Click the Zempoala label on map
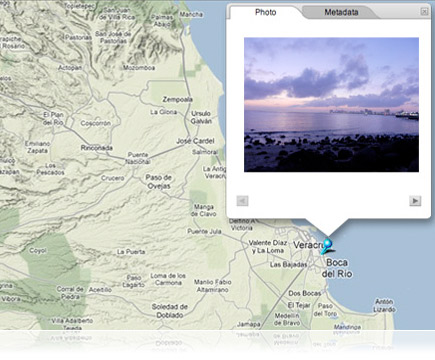 [178, 99]
